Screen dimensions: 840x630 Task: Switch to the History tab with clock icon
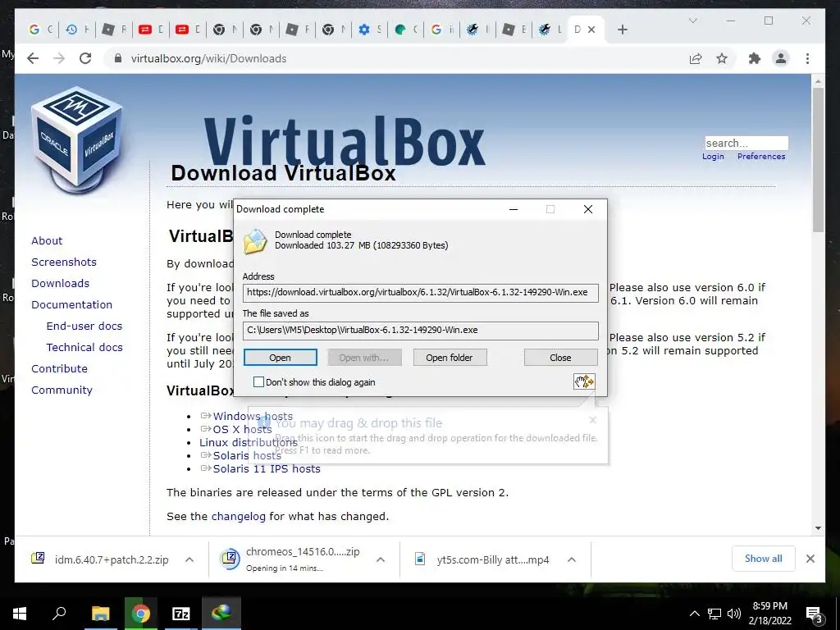[77, 30]
